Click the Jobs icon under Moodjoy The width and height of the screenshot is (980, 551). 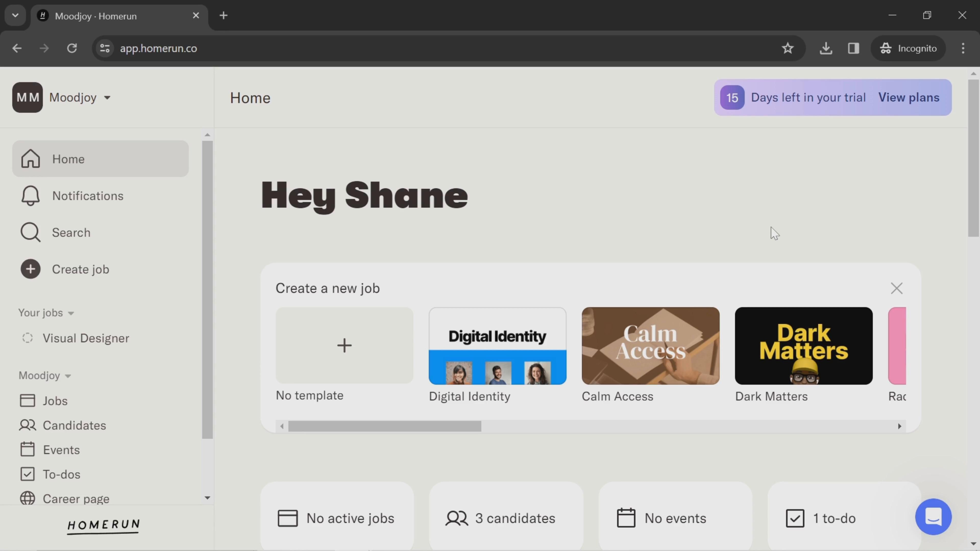tap(27, 400)
